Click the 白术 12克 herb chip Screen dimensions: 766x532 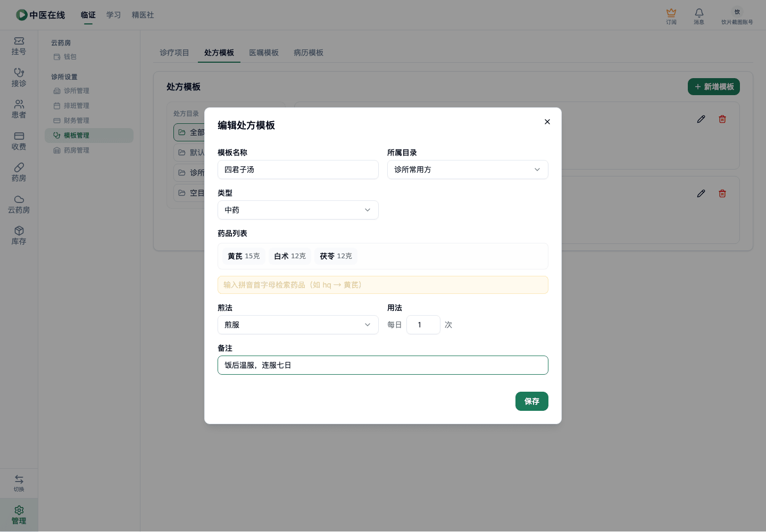290,256
